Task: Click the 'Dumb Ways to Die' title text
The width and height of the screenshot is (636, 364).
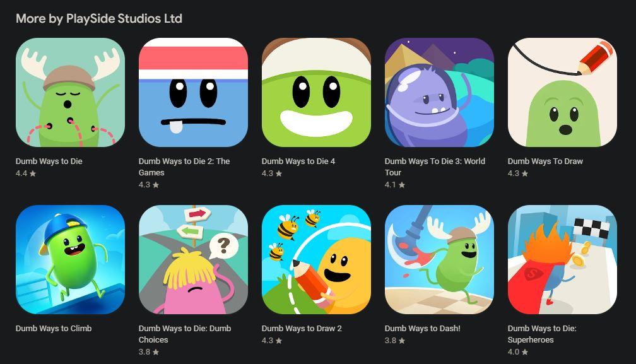Action: pyautogui.click(x=49, y=161)
